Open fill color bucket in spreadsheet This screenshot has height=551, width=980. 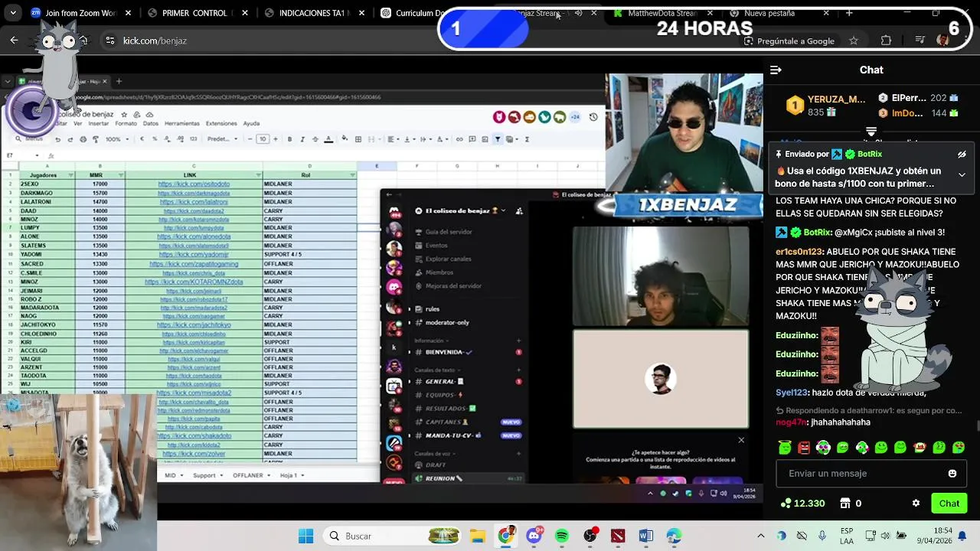tap(345, 139)
